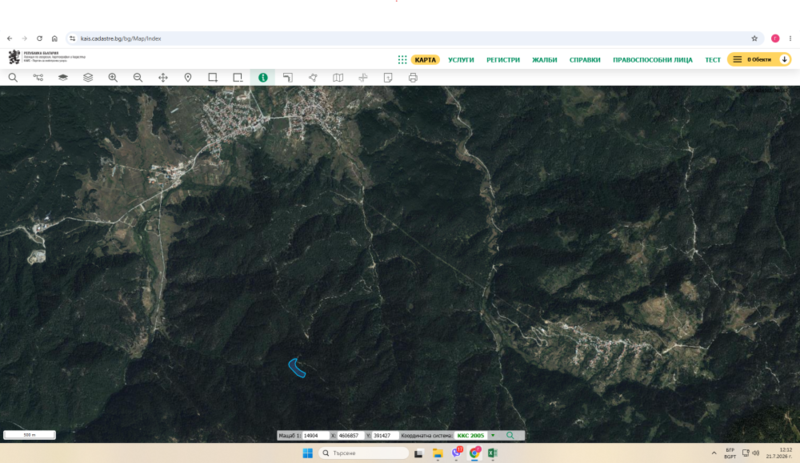Go back in the browser

pos(10,38)
